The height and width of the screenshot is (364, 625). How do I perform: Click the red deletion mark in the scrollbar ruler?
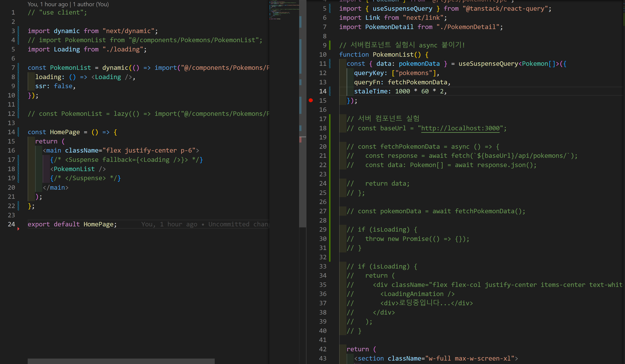(x=301, y=140)
